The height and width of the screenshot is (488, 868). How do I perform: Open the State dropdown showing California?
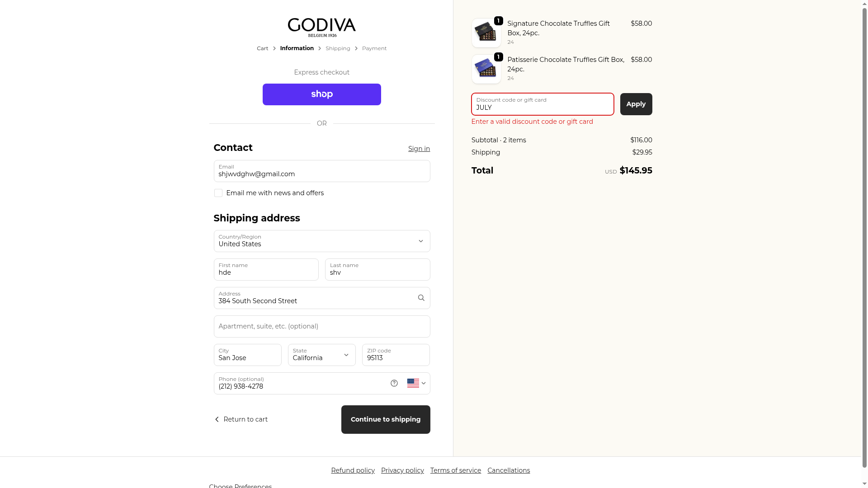click(321, 355)
